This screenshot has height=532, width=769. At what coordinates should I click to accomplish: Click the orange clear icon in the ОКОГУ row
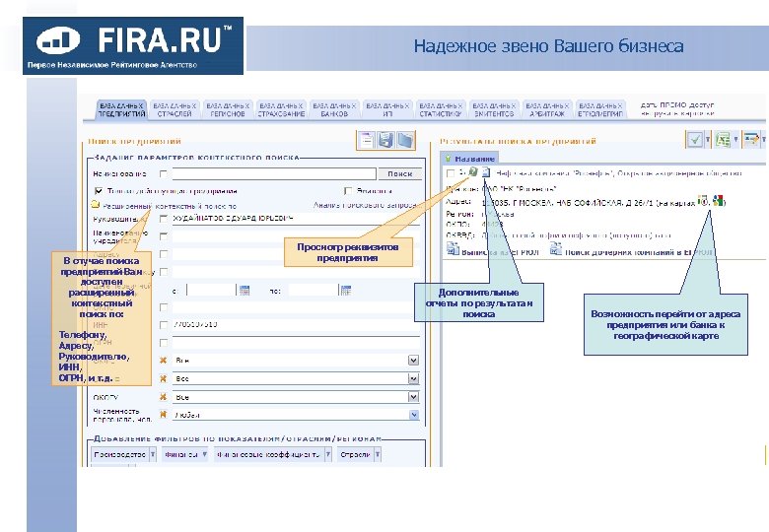point(164,397)
